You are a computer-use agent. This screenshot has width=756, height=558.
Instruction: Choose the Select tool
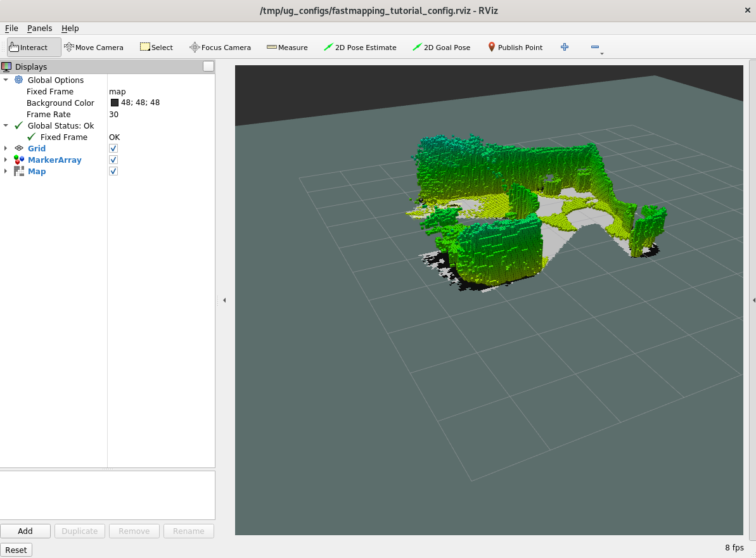coord(156,48)
